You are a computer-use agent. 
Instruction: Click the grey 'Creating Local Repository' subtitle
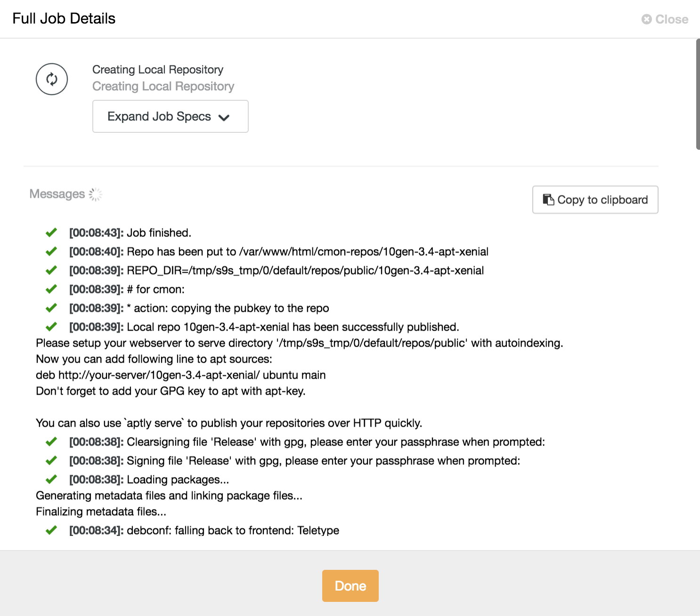[x=163, y=87]
